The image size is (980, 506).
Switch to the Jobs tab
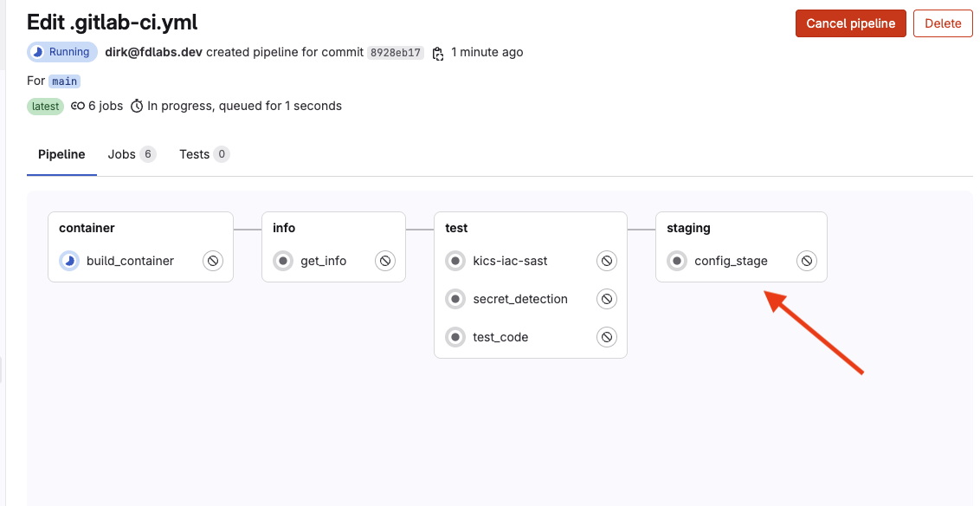coord(132,154)
